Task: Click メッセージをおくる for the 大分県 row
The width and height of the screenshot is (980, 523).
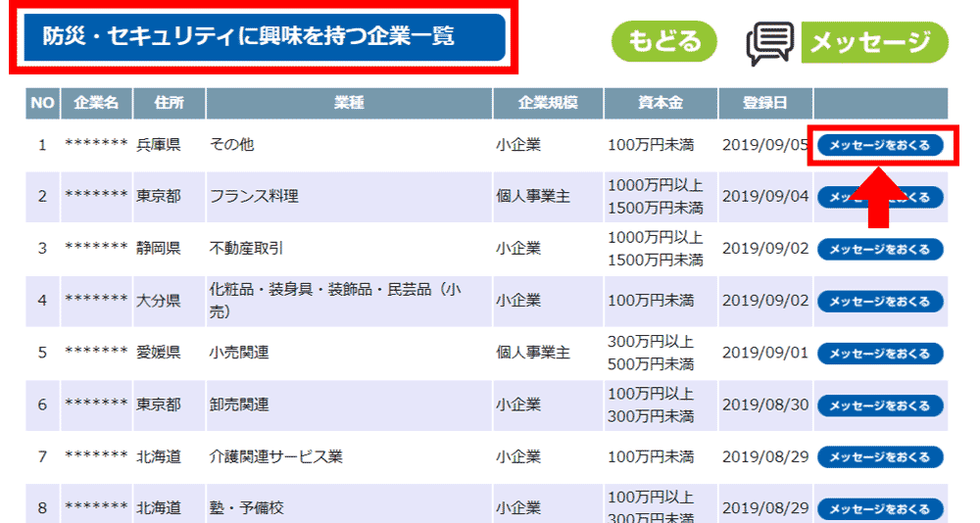Action: pos(879,302)
